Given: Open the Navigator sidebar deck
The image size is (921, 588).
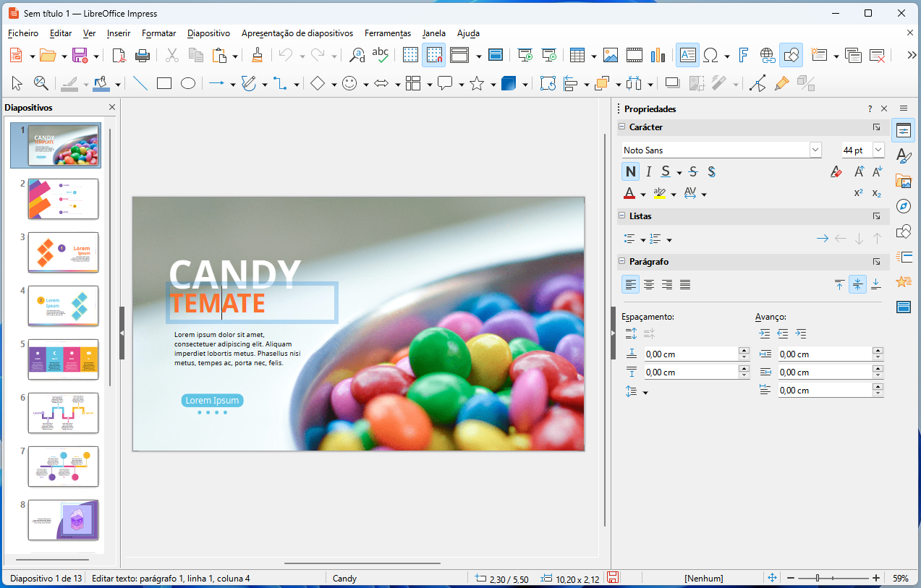Looking at the screenshot, I should 903,206.
